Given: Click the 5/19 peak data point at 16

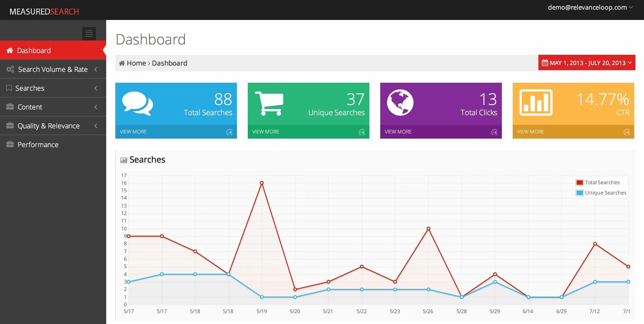Looking at the screenshot, I should pyautogui.click(x=262, y=183).
